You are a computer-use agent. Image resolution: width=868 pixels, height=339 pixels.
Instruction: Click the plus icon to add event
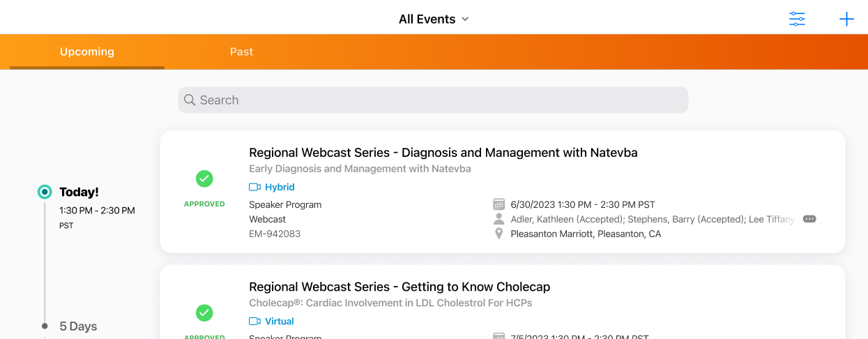pyautogui.click(x=846, y=19)
